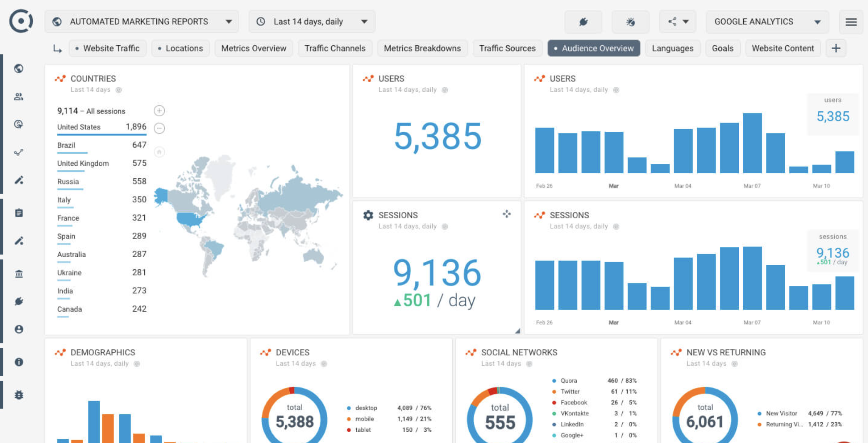This screenshot has width=868, height=443.
Task: Open the plug integrations icon in the top toolbar
Action: click(583, 21)
